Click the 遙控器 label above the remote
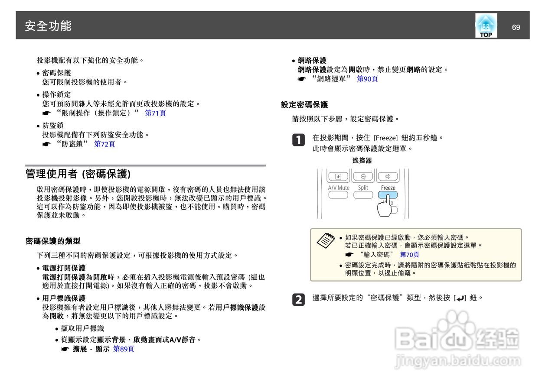Viewport: 555px width, 392px height. coord(362,161)
